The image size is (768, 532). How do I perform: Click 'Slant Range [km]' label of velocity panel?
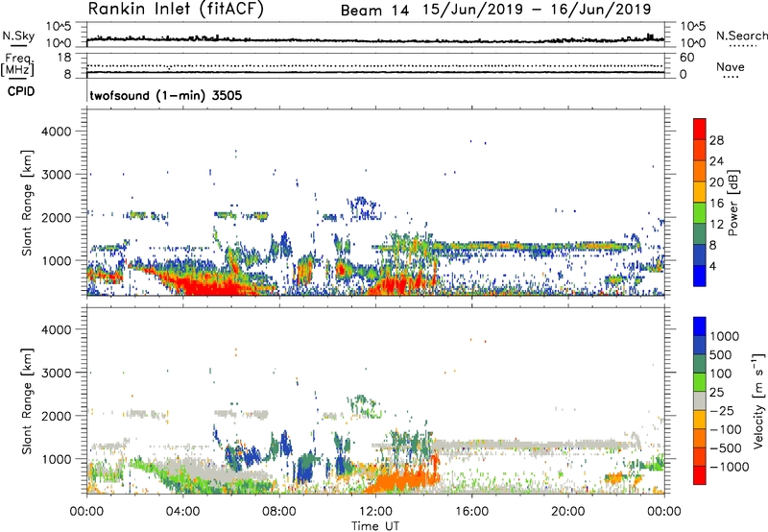(27, 400)
